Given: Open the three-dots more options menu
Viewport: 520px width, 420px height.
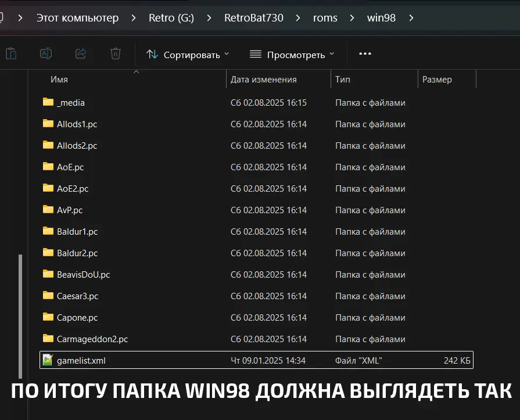Looking at the screenshot, I should tap(365, 53).
